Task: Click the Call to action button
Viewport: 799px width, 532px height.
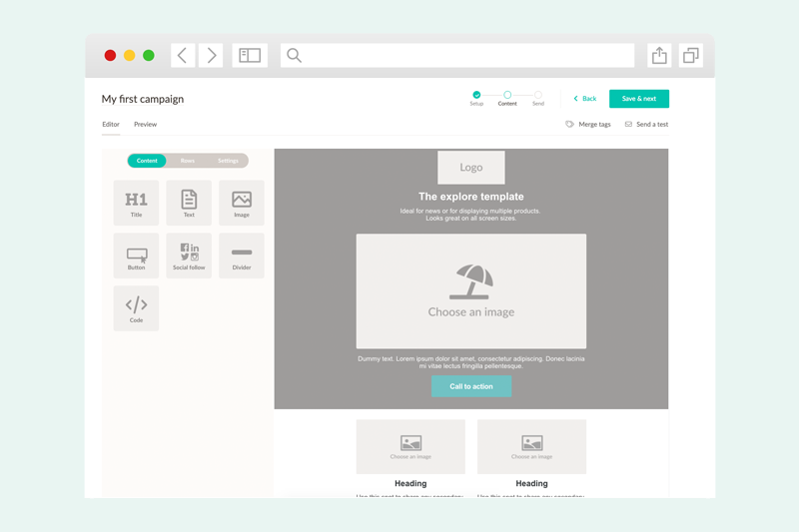Action: tap(471, 386)
